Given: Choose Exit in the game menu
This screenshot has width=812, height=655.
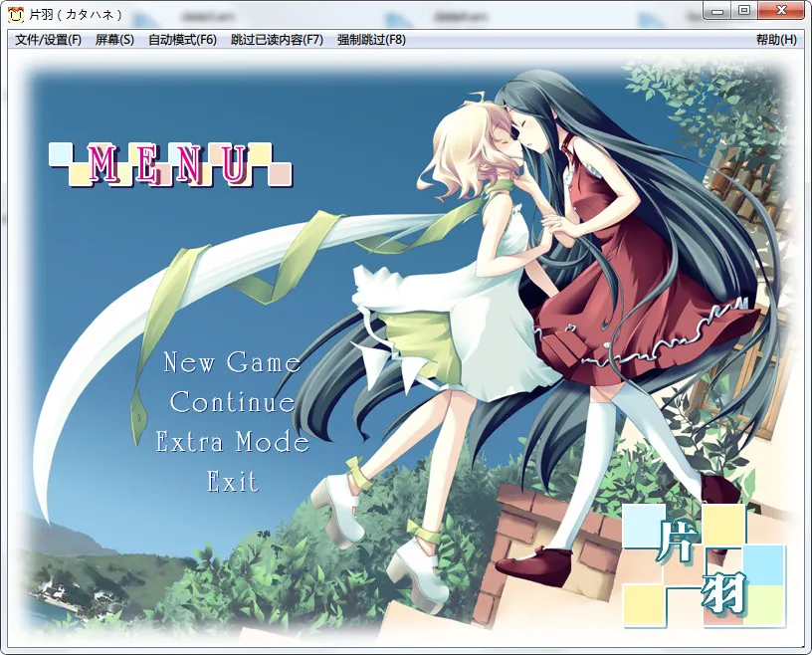Looking at the screenshot, I should [232, 482].
